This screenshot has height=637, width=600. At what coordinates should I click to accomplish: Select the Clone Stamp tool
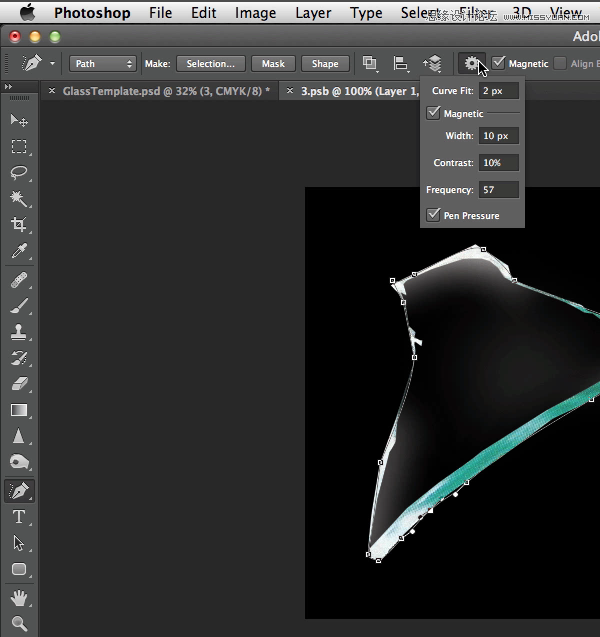pyautogui.click(x=18, y=331)
